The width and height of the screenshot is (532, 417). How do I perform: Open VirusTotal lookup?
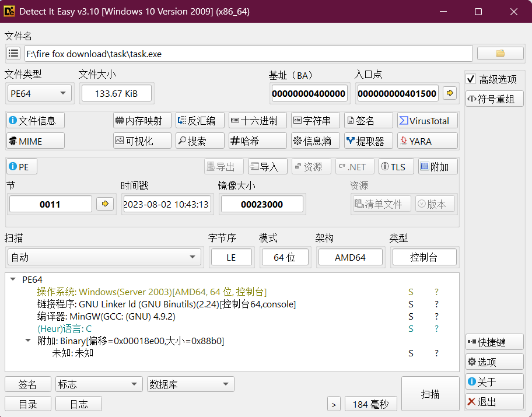coord(428,121)
